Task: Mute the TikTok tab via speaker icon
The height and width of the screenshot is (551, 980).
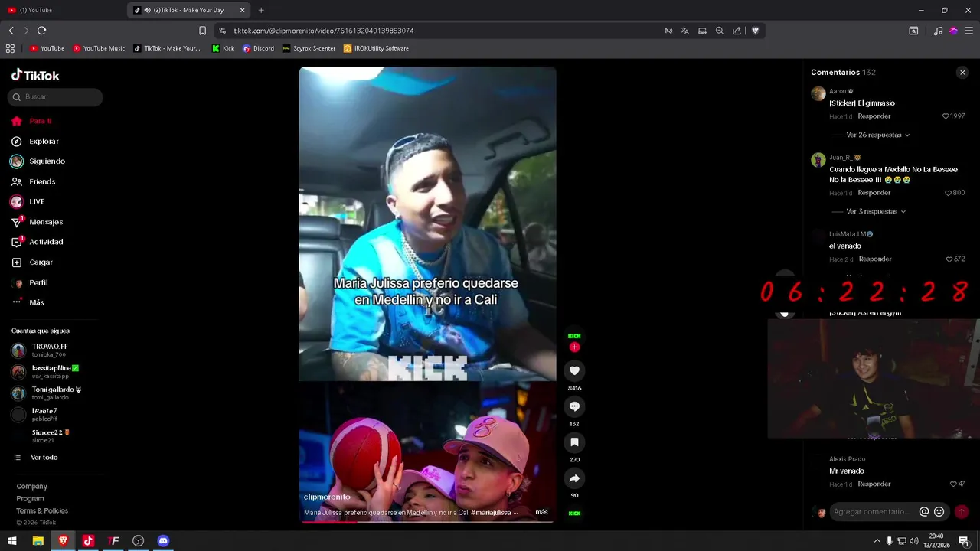Action: (x=147, y=10)
